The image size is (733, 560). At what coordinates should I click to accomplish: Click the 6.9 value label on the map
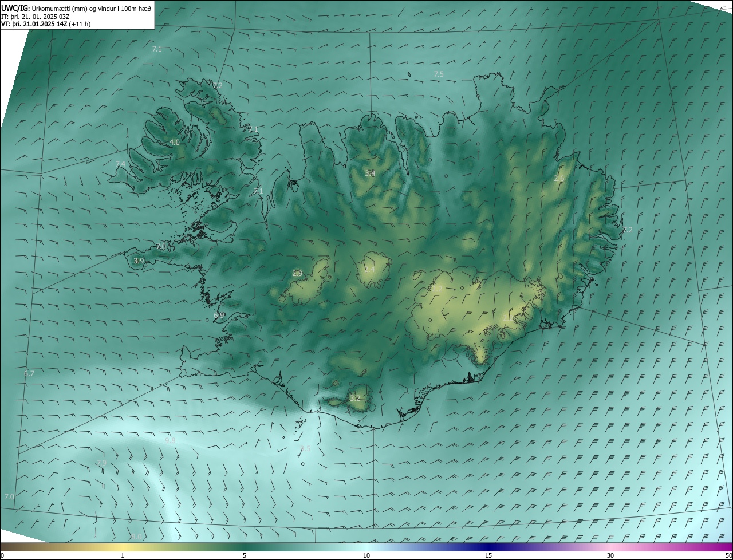click(x=219, y=316)
